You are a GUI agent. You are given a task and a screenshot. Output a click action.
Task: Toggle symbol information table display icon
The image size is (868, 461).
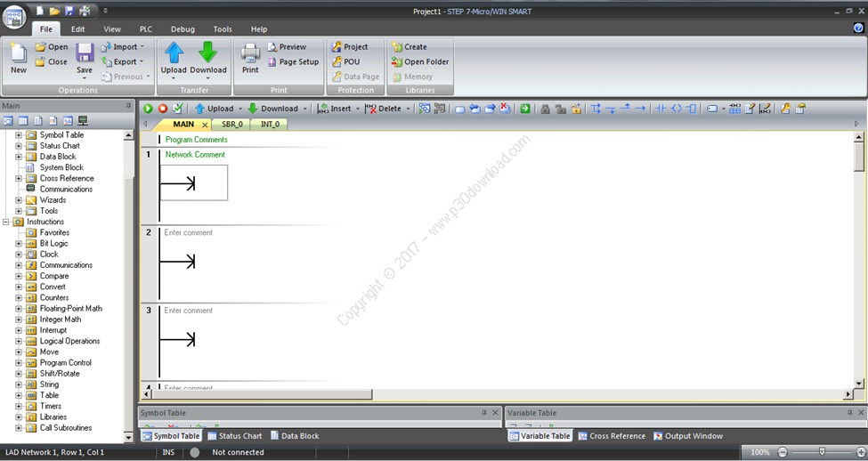pos(734,109)
